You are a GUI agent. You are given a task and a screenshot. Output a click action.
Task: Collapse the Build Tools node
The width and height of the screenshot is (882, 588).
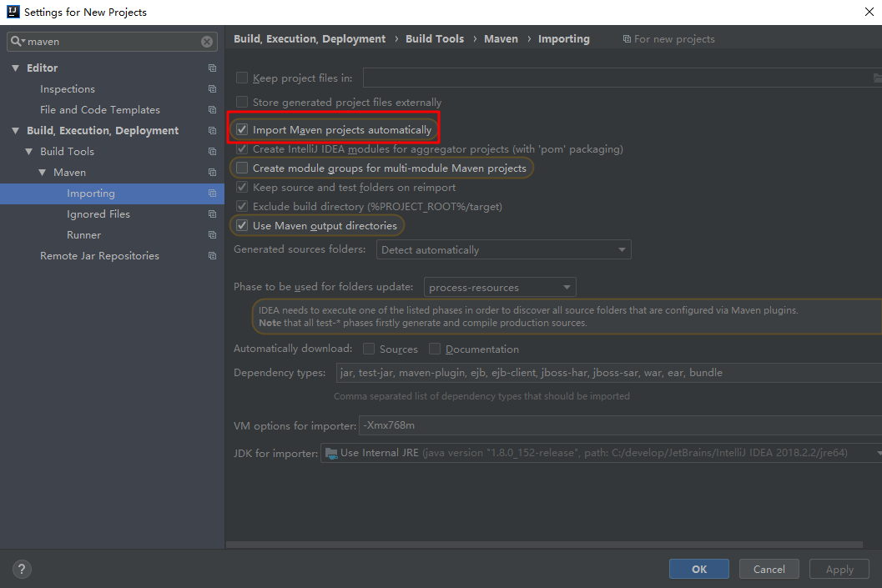click(x=29, y=151)
